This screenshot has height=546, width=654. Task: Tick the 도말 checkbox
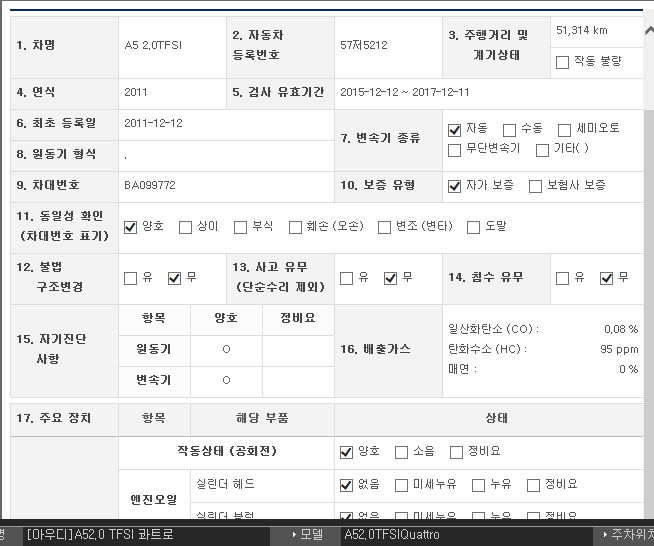tap(474, 227)
